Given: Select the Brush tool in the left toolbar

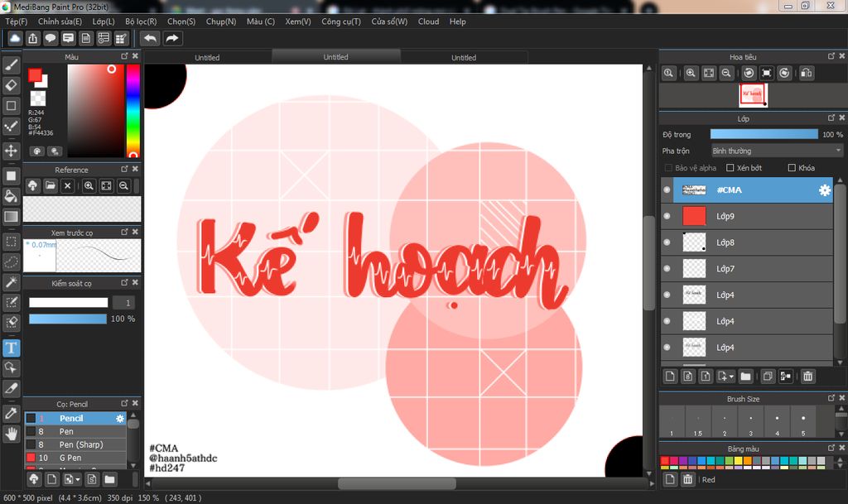Looking at the screenshot, I should [x=11, y=65].
